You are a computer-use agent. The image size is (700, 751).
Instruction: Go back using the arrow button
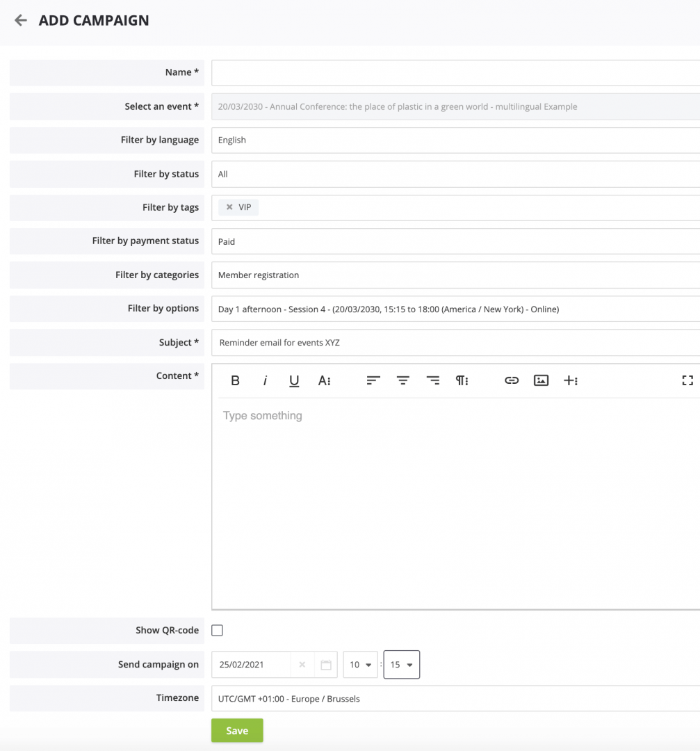(x=20, y=20)
